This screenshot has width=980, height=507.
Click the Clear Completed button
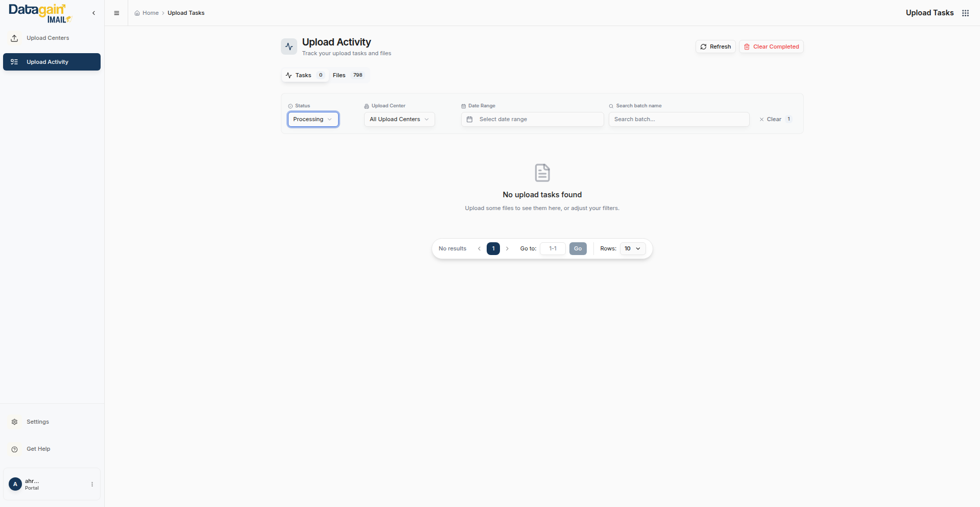click(x=771, y=47)
